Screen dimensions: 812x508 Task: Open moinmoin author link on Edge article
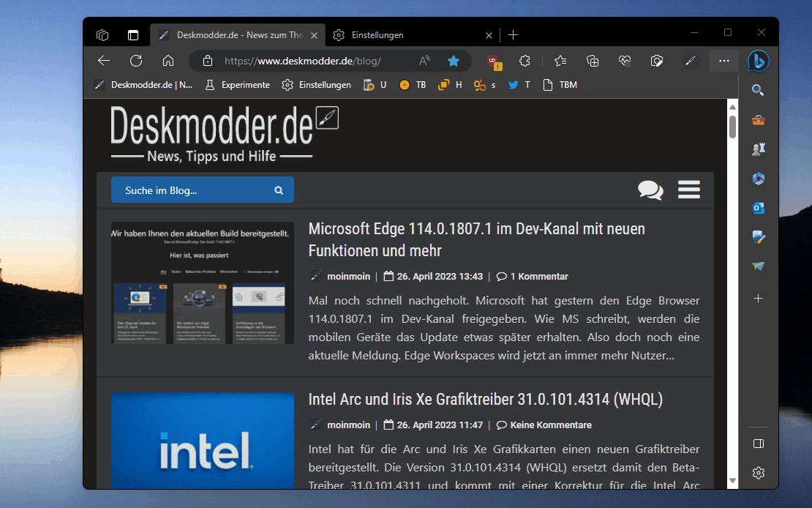(x=348, y=276)
